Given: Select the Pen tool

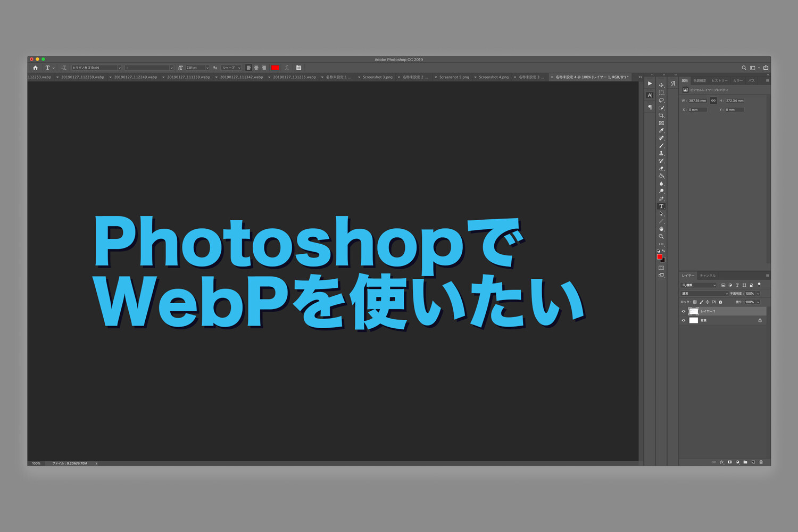Looking at the screenshot, I should [661, 198].
